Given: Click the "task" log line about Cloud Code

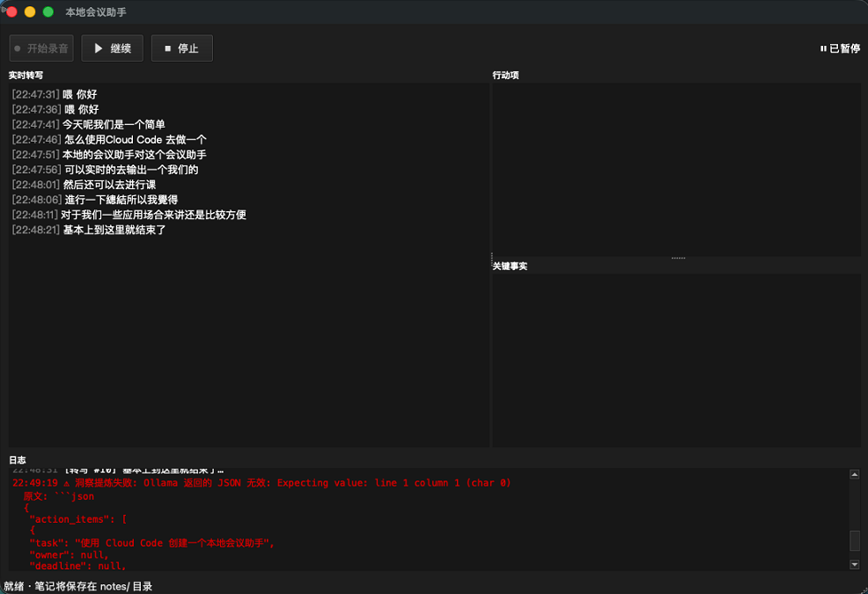Looking at the screenshot, I should pos(152,543).
